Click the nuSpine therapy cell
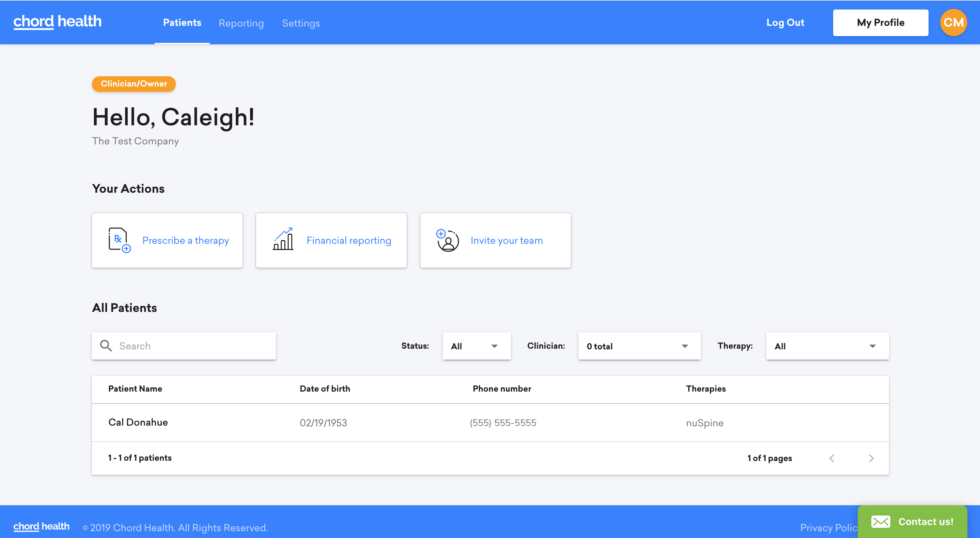Screen dimensions: 980x538 point(705,423)
